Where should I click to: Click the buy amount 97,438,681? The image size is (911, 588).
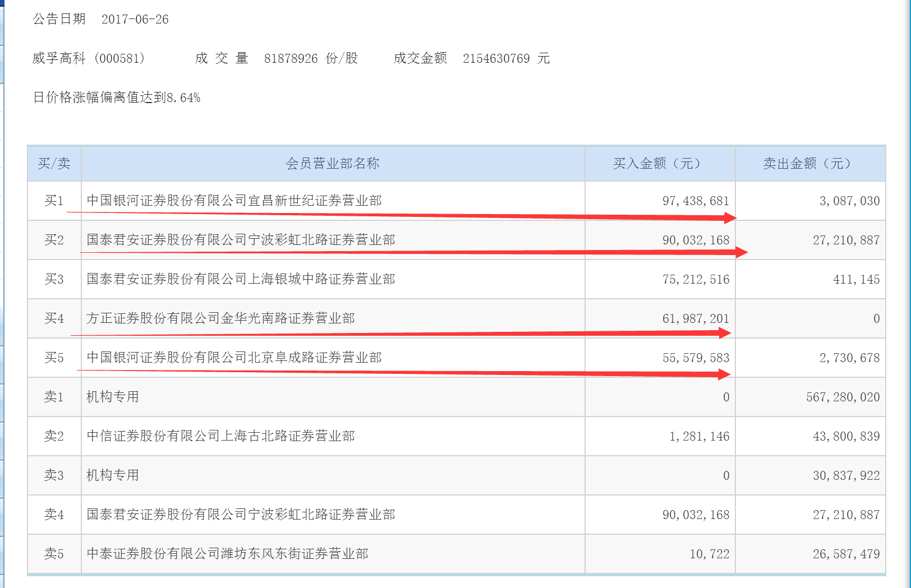pos(696,201)
